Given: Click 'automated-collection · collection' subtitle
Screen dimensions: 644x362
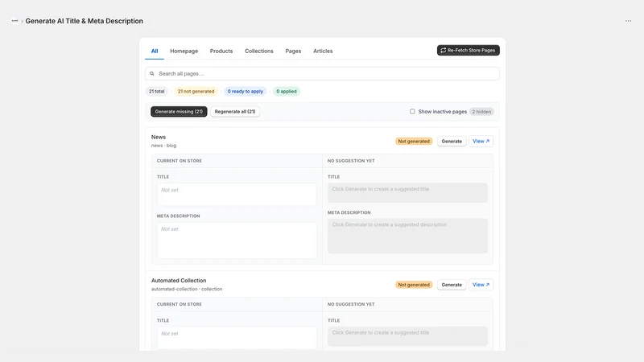Looking at the screenshot, I should point(187,290).
